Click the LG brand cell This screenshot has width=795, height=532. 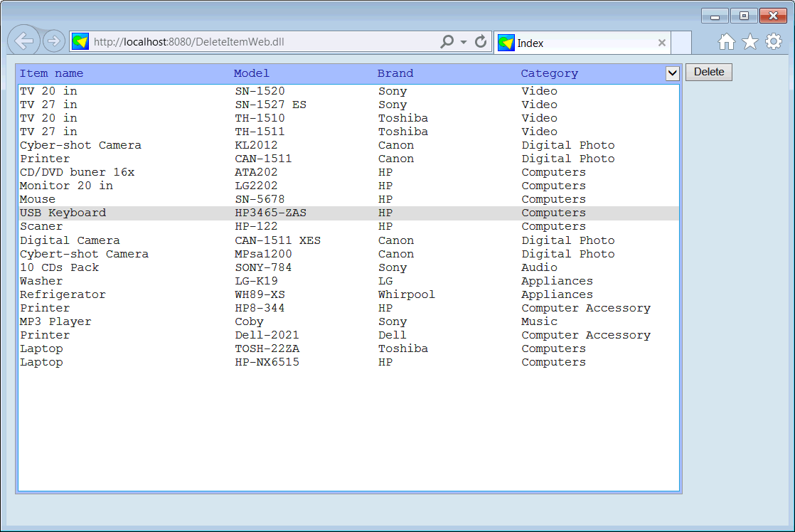point(385,281)
